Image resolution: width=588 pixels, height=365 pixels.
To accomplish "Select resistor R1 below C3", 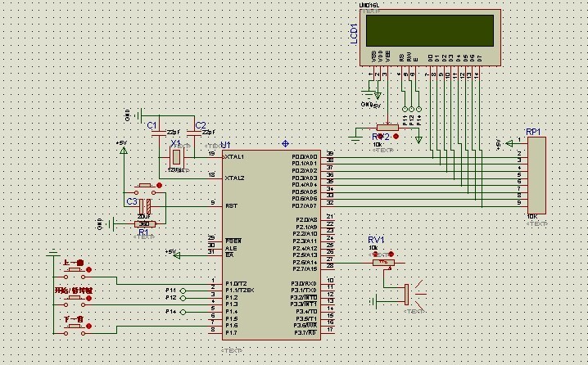I will click(x=143, y=223).
